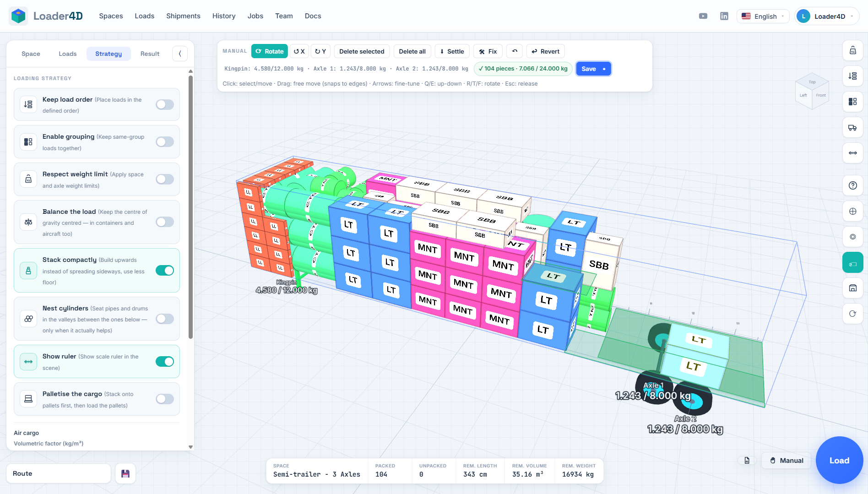Click the ruler icon in right toolbar
This screenshot has width=868, height=494.
pos(853,153)
